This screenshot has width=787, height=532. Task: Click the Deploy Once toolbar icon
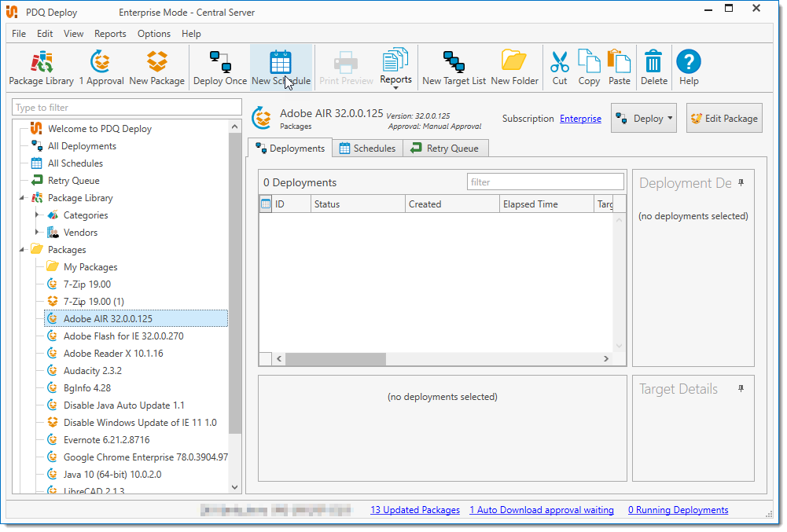click(220, 63)
